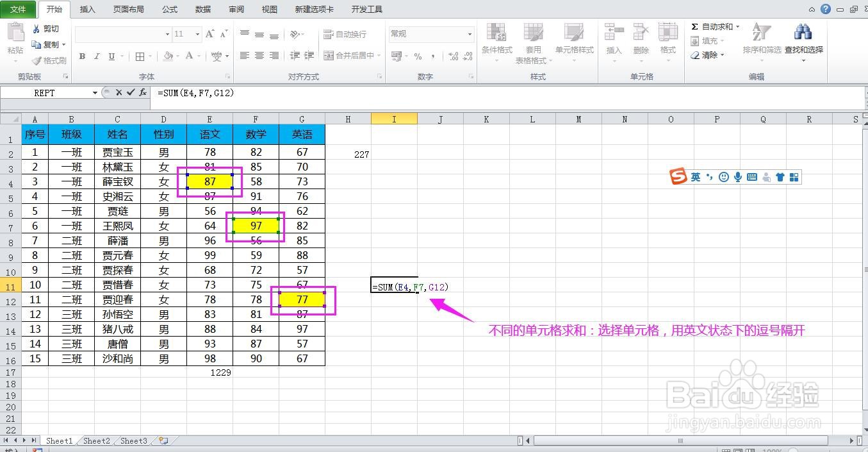Toggle Underline formatting
The width and height of the screenshot is (868, 452).
pyautogui.click(x=111, y=56)
